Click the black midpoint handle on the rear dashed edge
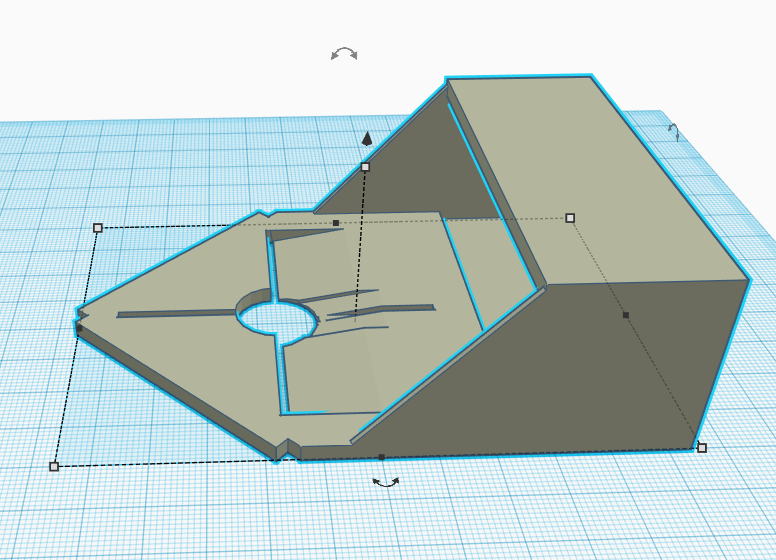 coord(336,223)
